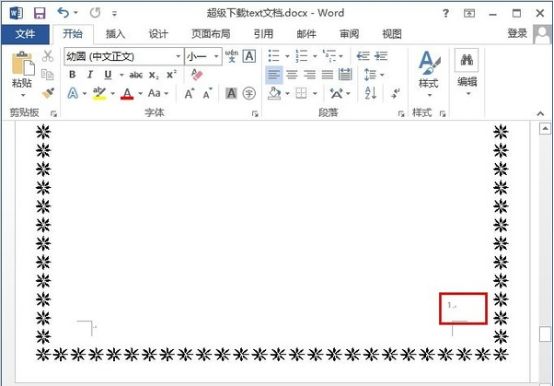Viewport: 554px width, 386px height.
Task: Toggle bold formatting
Action: (72, 75)
